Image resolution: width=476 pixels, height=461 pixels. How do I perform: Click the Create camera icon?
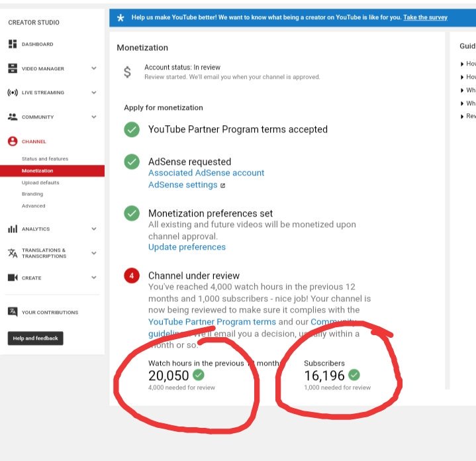pyautogui.click(x=13, y=278)
